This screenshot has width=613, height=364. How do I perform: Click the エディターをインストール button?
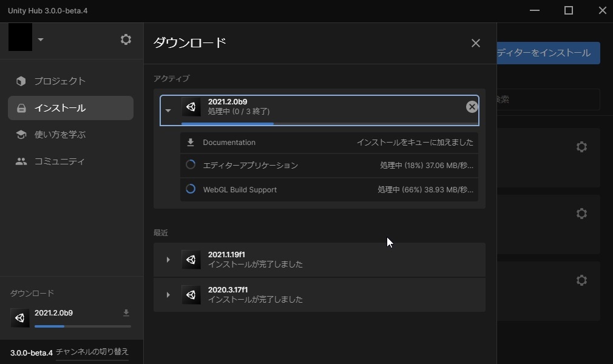[548, 53]
